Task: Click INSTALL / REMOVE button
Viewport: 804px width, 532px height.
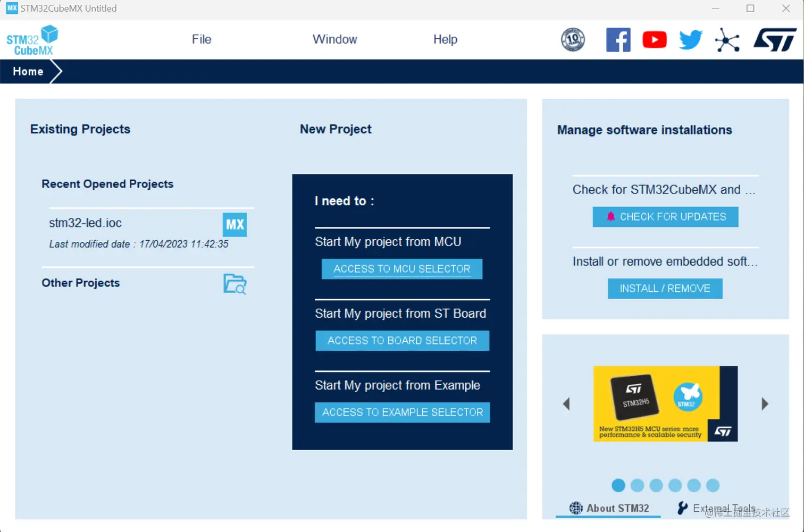Action: coord(665,289)
